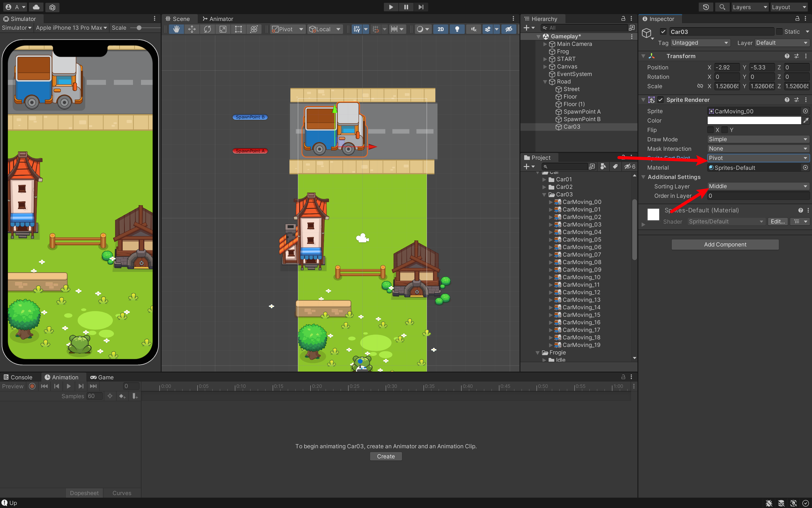
Task: Expand the Car01 folder in Project
Action: [x=544, y=179]
